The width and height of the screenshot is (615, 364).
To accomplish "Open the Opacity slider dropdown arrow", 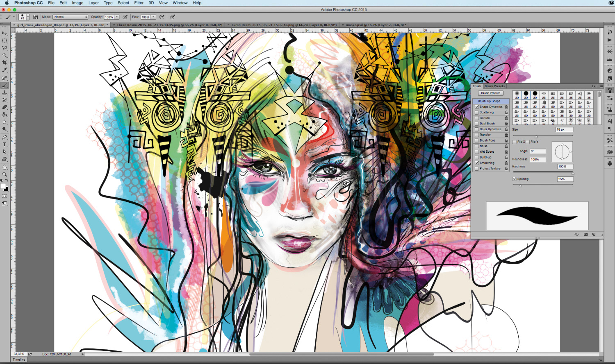I will [117, 17].
